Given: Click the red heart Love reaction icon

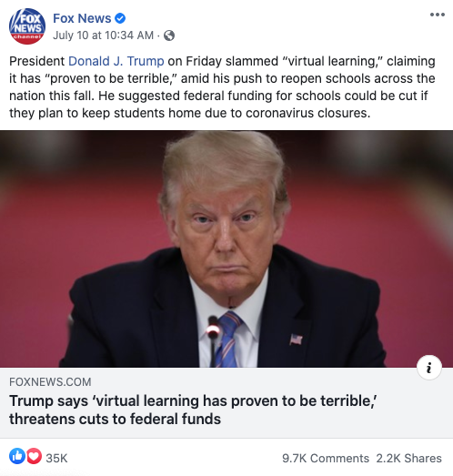Looking at the screenshot, I should [x=35, y=456].
